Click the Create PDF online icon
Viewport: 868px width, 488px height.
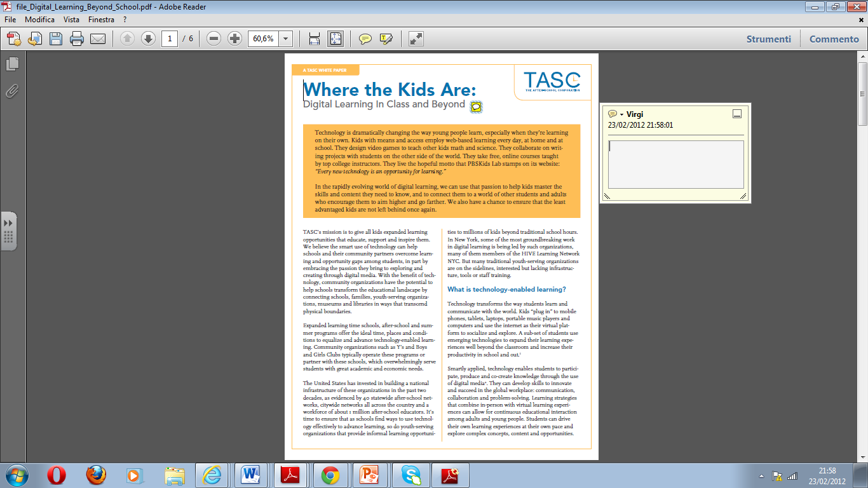pyautogui.click(x=14, y=39)
